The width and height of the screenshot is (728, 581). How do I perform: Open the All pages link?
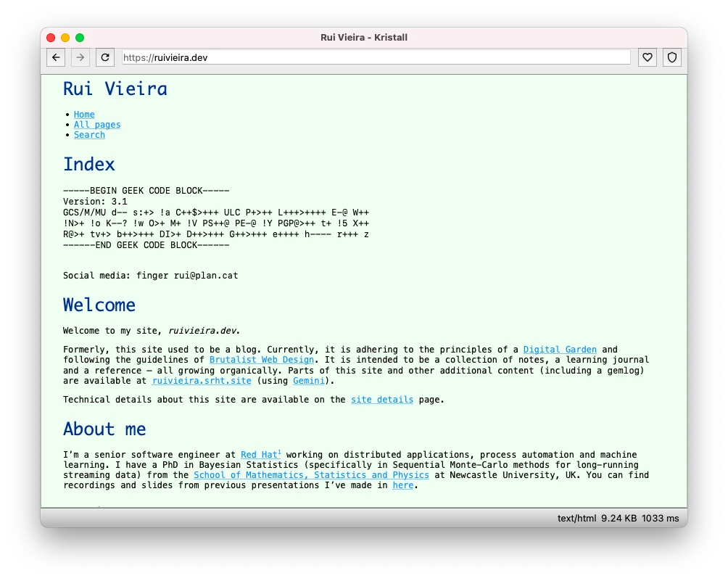click(x=97, y=125)
